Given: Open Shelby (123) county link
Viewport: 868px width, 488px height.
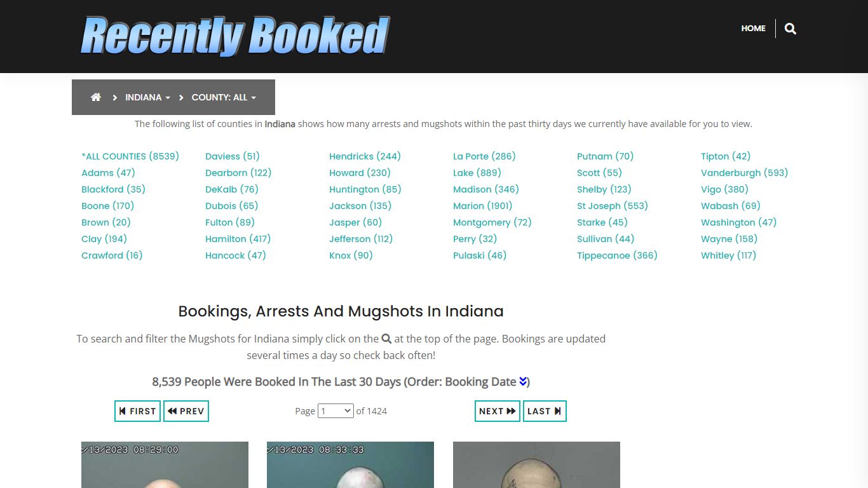Looking at the screenshot, I should [x=604, y=189].
